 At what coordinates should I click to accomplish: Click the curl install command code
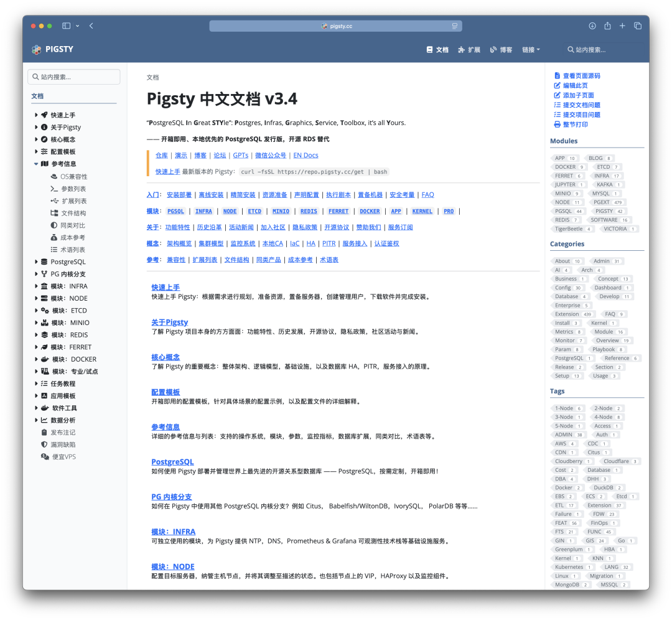314,172
